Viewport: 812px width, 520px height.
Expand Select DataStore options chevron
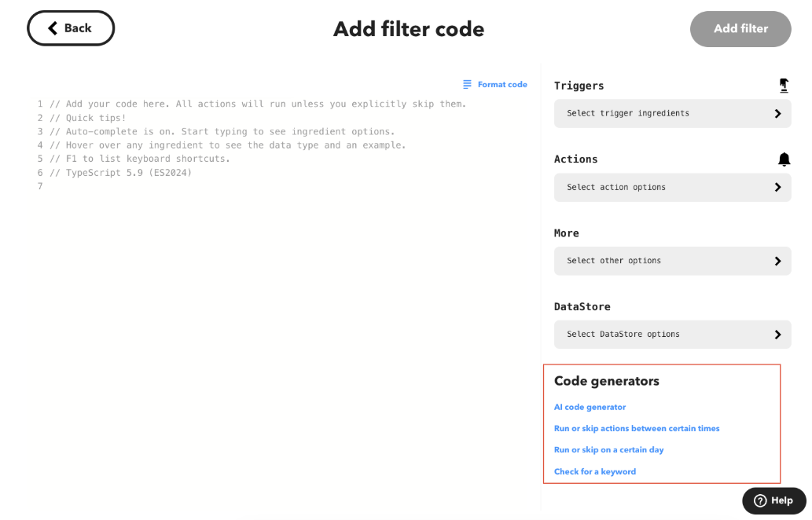coord(777,335)
